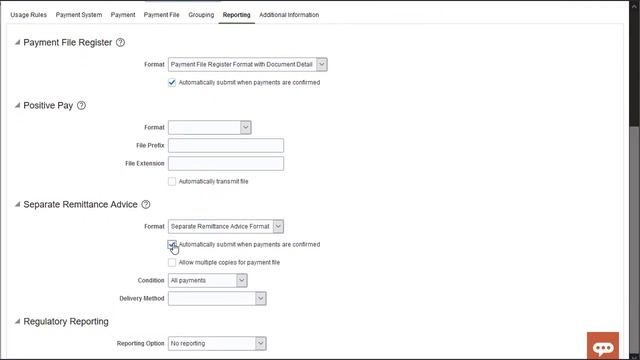Screen dimensions: 640x360
Task: Collapse the Separate Remittance Advice section
Action: click(x=17, y=204)
